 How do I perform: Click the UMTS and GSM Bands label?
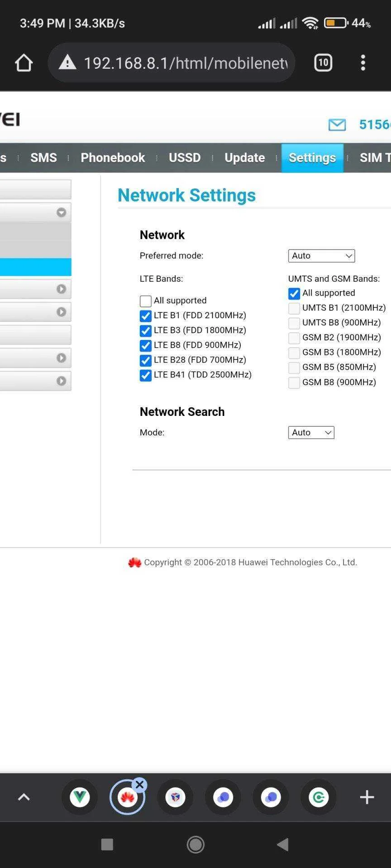(334, 279)
